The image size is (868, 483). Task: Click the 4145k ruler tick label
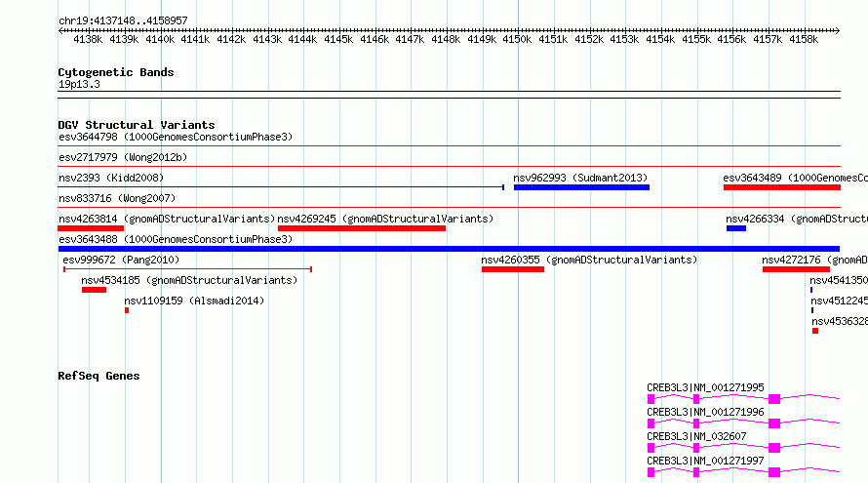[x=338, y=39]
